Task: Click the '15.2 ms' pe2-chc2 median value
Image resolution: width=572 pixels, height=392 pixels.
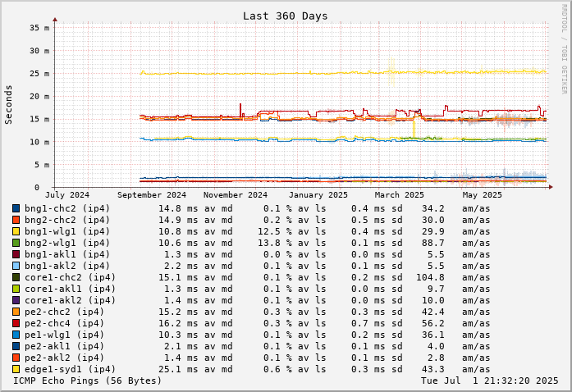Action: [x=178, y=312]
